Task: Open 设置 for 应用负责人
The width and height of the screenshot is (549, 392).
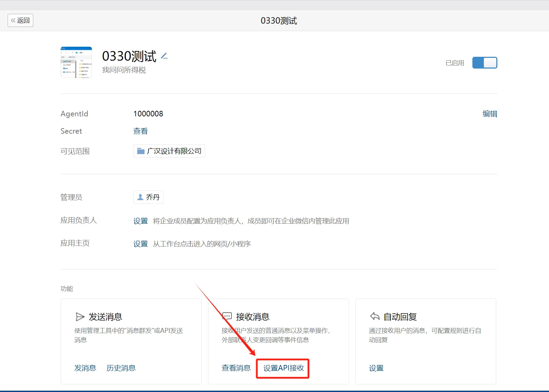Action: click(x=140, y=221)
